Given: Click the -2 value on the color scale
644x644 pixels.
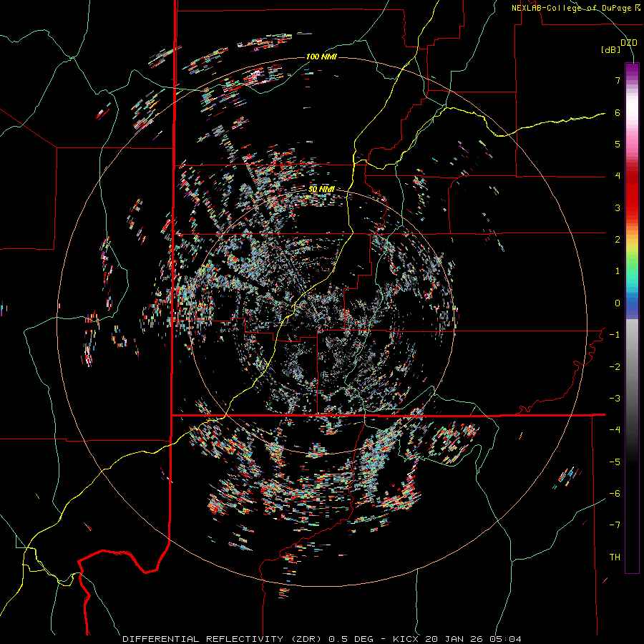Looking at the screenshot, I should tap(615, 366).
